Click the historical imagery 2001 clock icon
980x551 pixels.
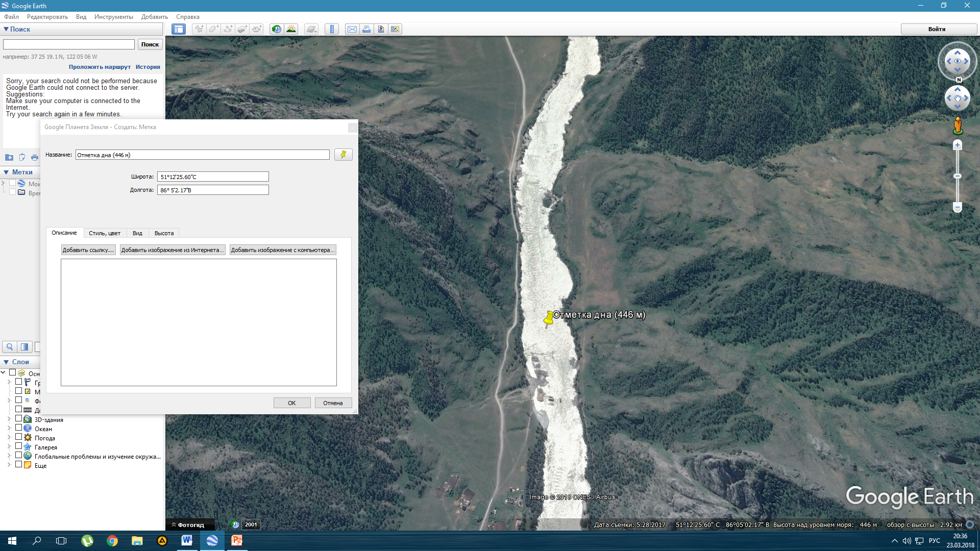[235, 524]
